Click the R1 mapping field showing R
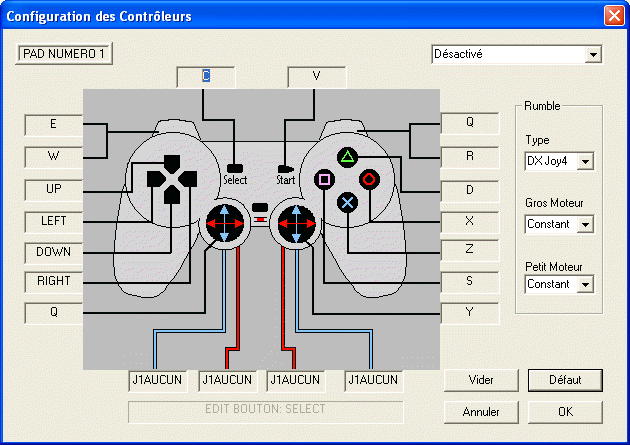630x445 pixels. pyautogui.click(x=470, y=157)
